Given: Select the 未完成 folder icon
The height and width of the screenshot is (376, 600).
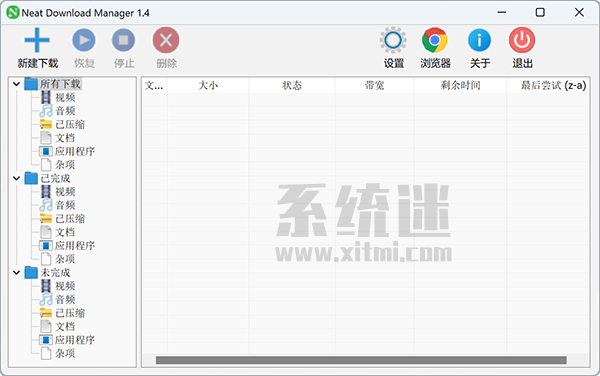Looking at the screenshot, I should click(31, 272).
